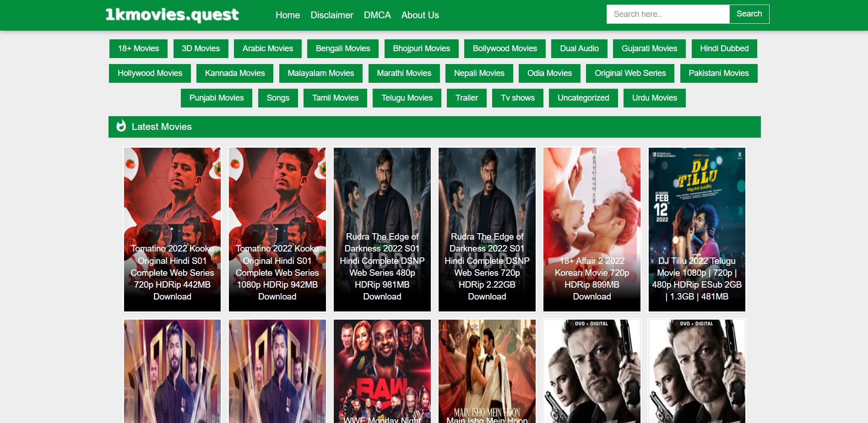Open the Arabic Movies category
Image resolution: width=868 pixels, height=423 pixels.
[x=268, y=48]
